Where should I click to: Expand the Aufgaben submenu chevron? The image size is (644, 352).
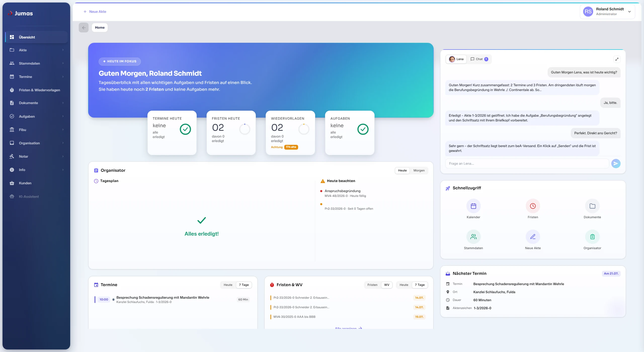tap(63, 116)
